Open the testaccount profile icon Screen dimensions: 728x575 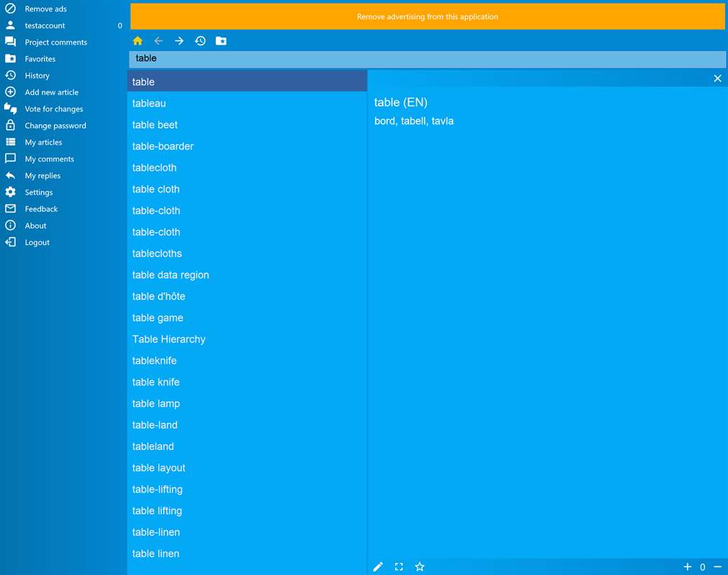tap(10, 25)
